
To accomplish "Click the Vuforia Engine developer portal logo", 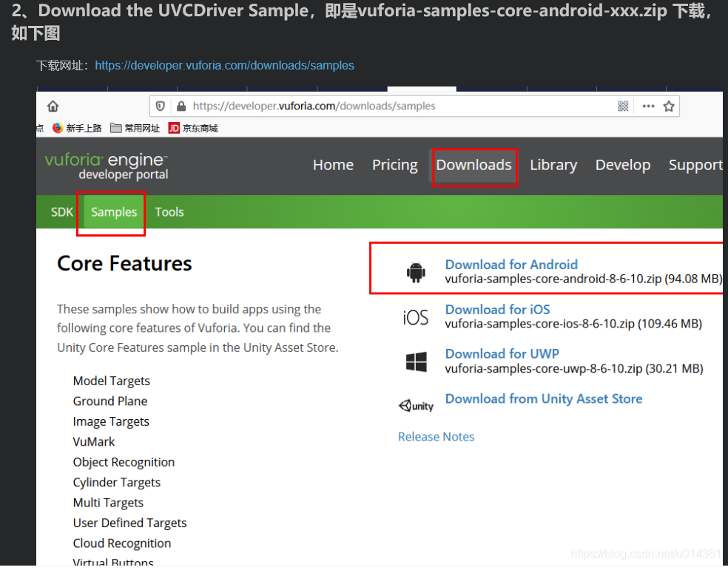I will point(106,166).
